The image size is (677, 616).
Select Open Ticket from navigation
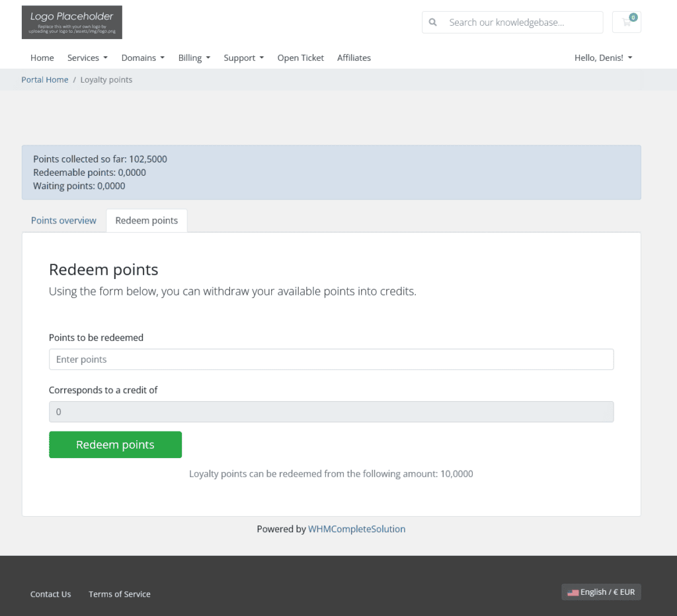[300, 58]
